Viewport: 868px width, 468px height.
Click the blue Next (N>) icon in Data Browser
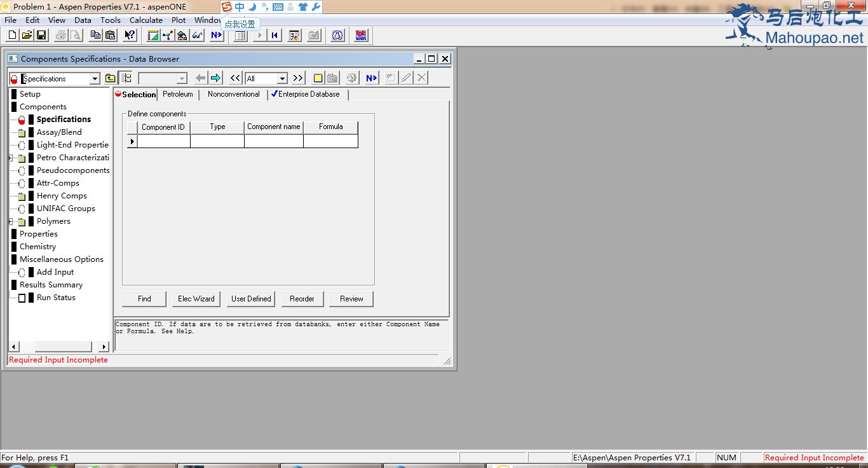tap(372, 78)
